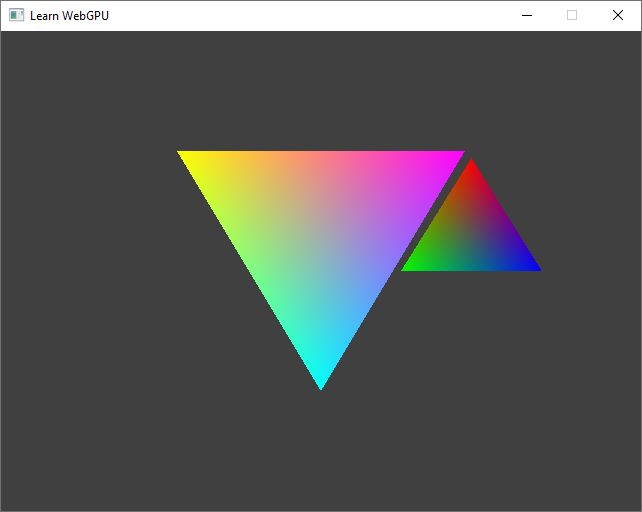This screenshot has height=512, width=642.
Task: Click the greyed-out maximize button
Action: tap(572, 15)
